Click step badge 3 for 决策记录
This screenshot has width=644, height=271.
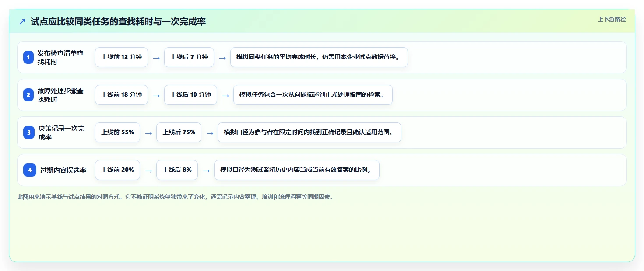[28, 132]
